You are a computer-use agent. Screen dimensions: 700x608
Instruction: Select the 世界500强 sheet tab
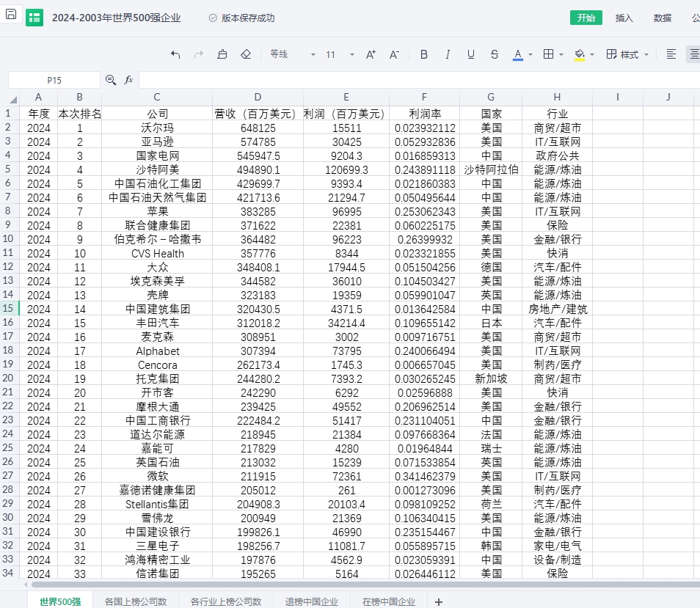tap(60, 601)
